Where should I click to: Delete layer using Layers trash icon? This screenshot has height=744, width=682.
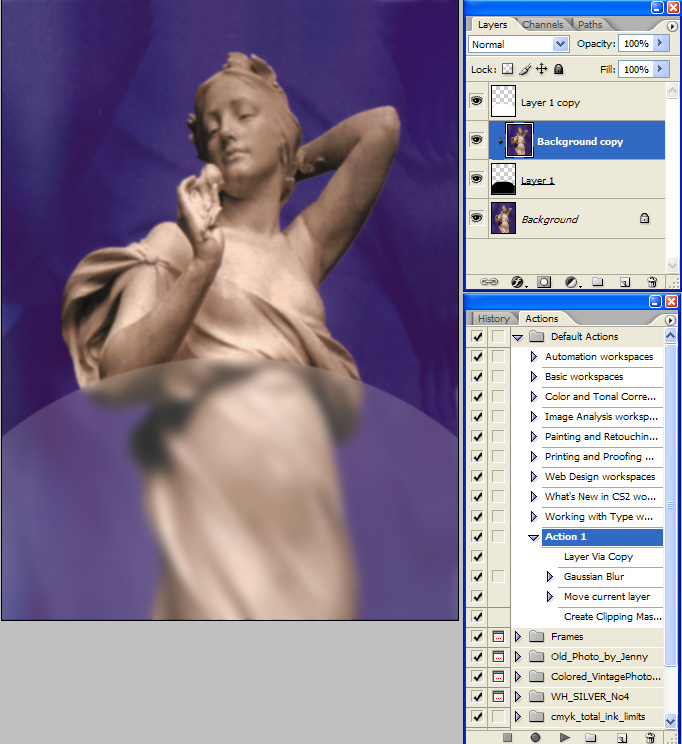pos(652,282)
